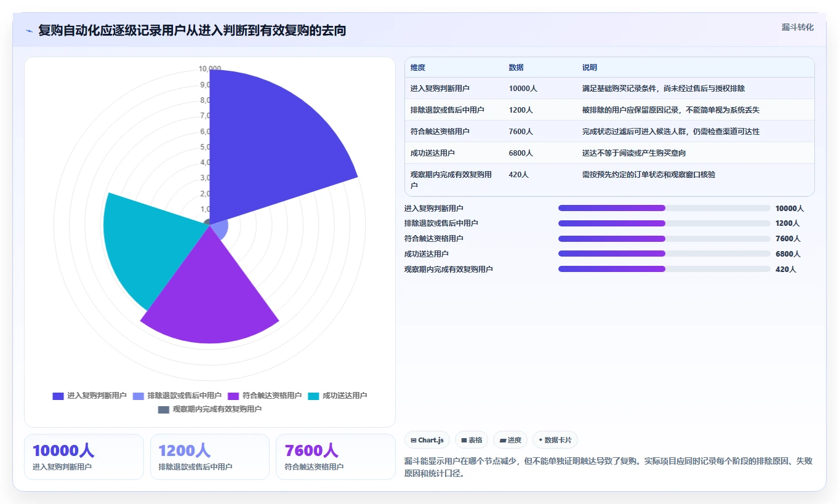The width and height of the screenshot is (839, 504).
Task: Click the Chart.js tag
Action: click(427, 440)
